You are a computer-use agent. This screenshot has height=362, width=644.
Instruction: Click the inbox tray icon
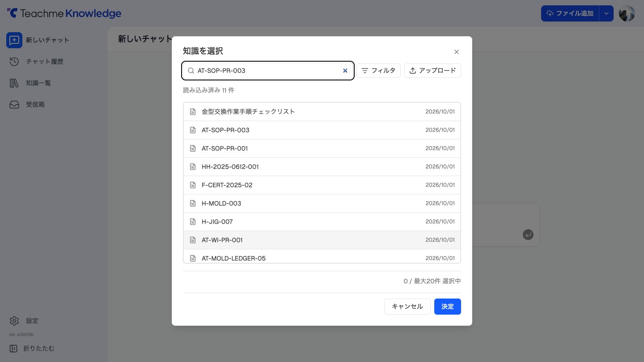[x=14, y=104]
